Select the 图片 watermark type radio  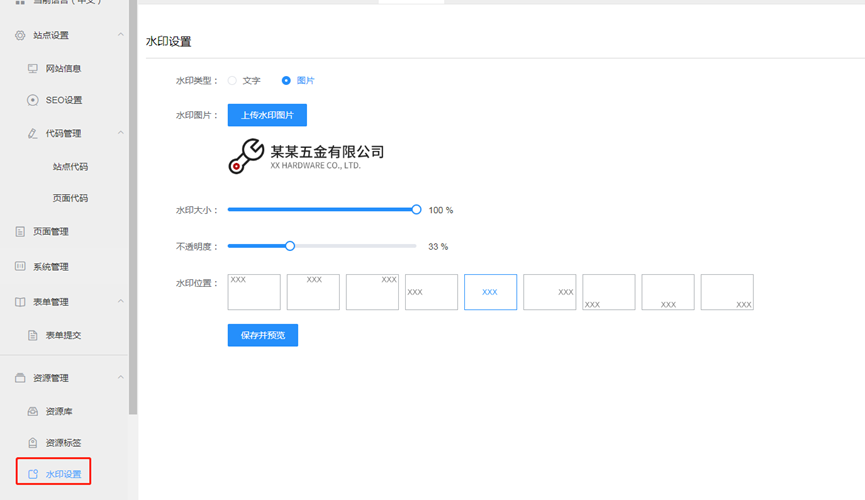coord(286,80)
